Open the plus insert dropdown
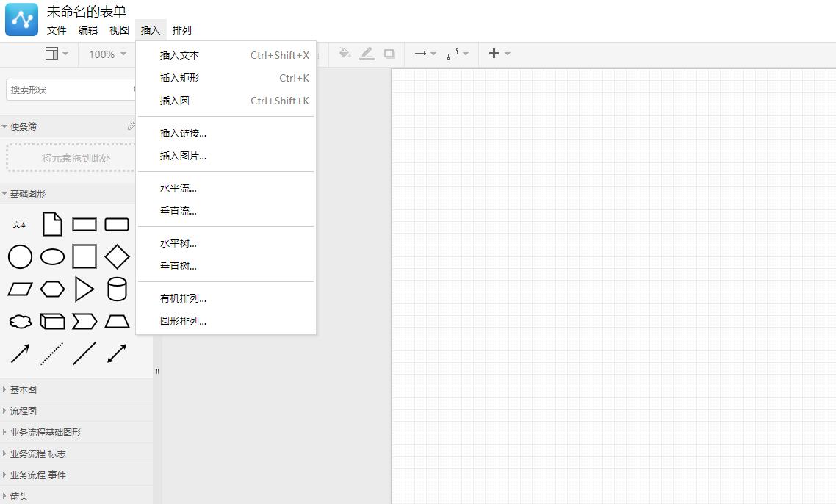 pos(500,54)
